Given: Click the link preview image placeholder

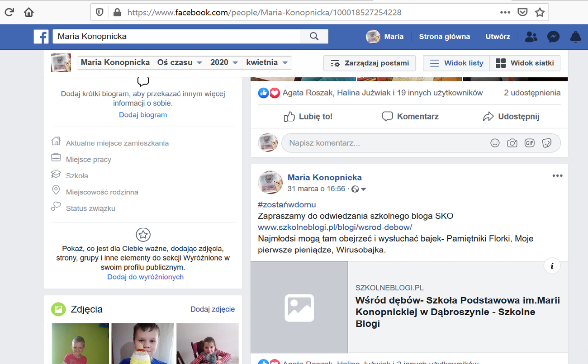Looking at the screenshot, I should (299, 307).
